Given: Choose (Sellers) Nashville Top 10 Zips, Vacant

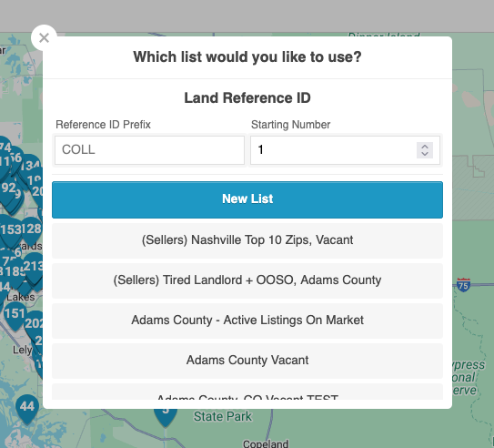Looking at the screenshot, I should tap(247, 240).
